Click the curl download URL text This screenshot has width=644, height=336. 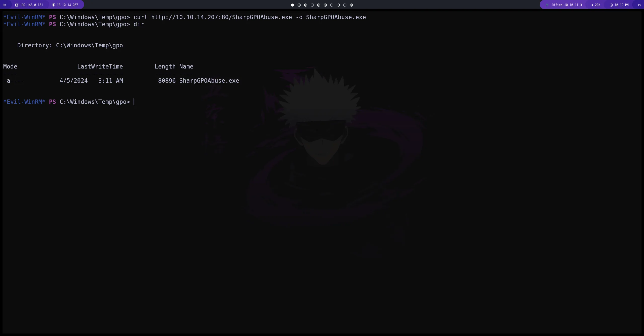click(x=221, y=17)
